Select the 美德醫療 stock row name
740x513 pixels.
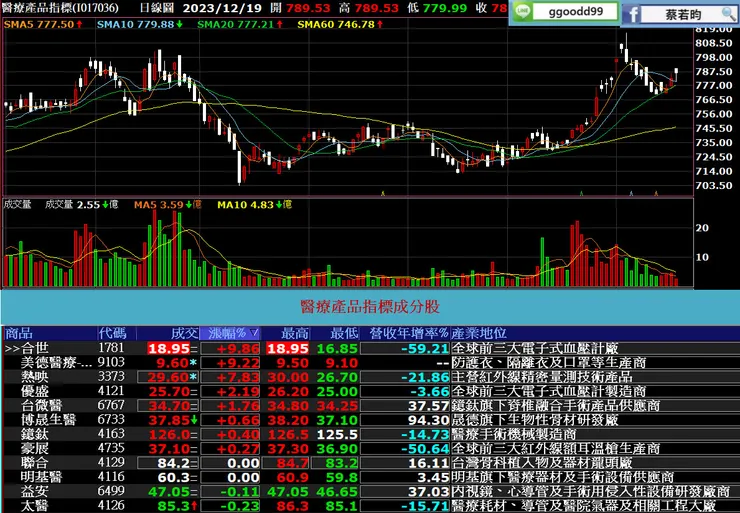[57, 362]
